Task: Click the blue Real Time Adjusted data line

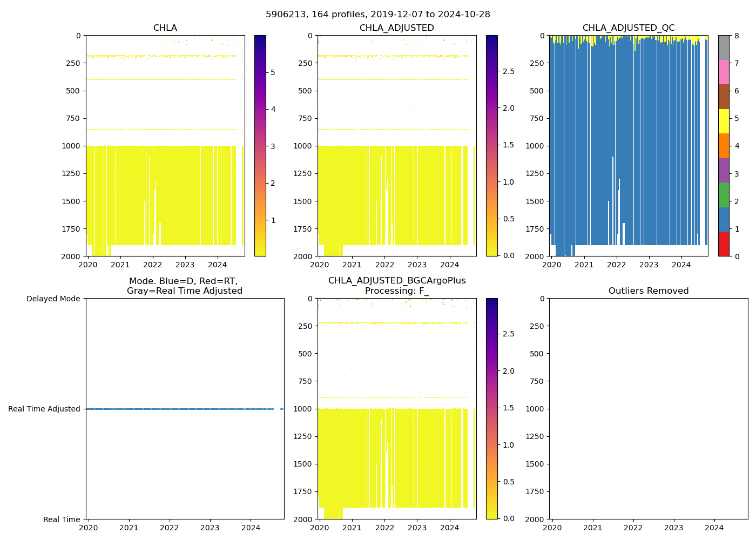Action: 178,409
